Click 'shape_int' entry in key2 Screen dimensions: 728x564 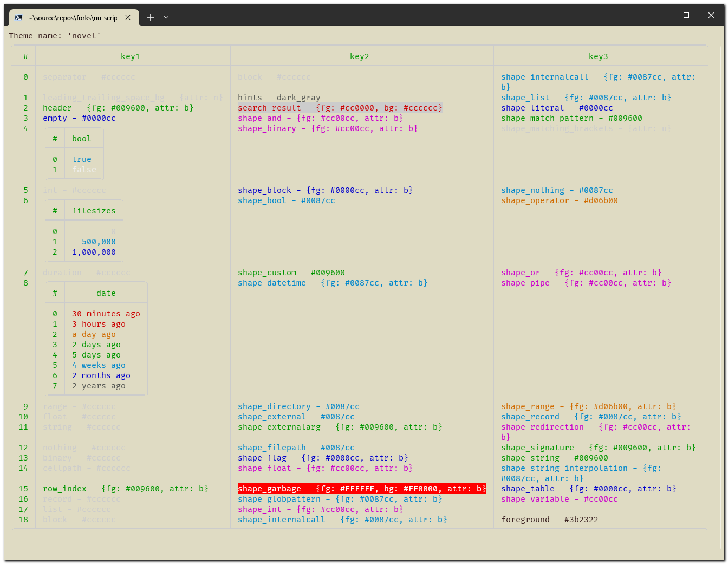click(x=321, y=509)
